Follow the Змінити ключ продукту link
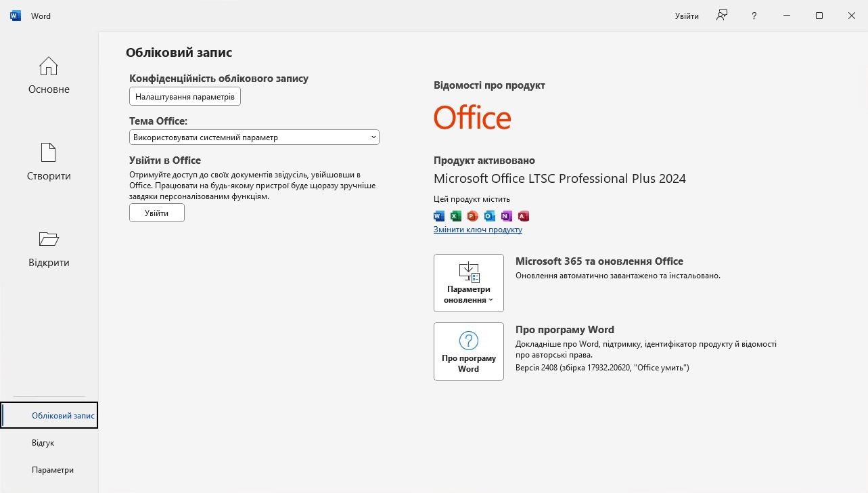This screenshot has width=868, height=493. pos(478,230)
